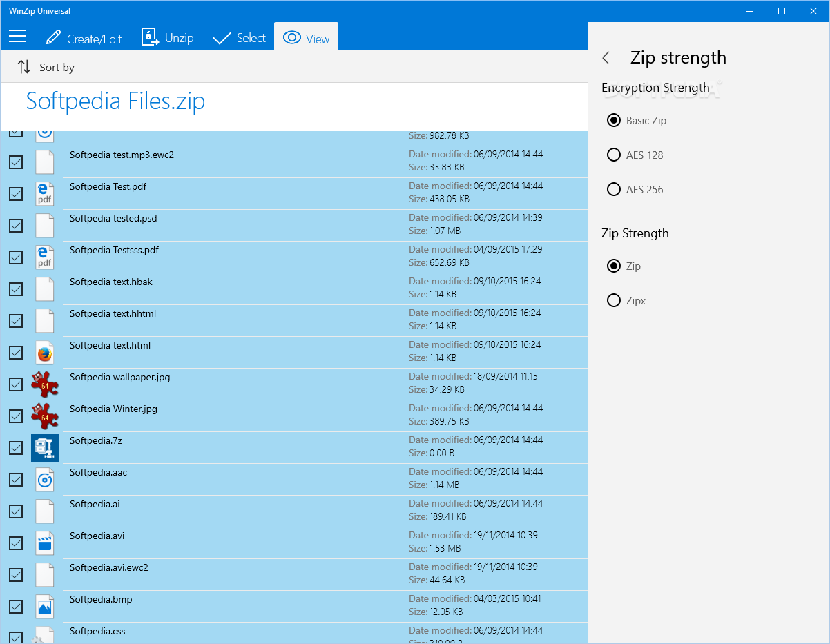Uncheck Softpedia wallpaper.jpg checkbox
The height and width of the screenshot is (644, 830).
(16, 384)
